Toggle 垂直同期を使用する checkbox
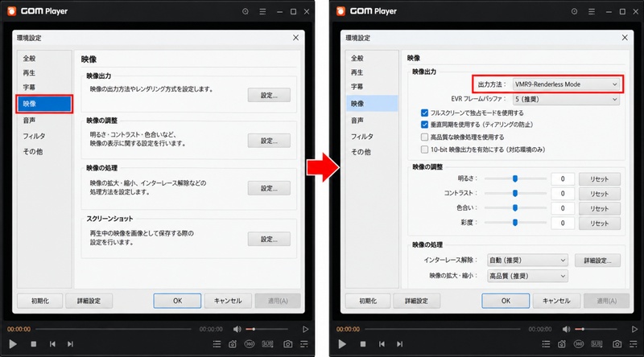644x357 pixels. click(425, 125)
